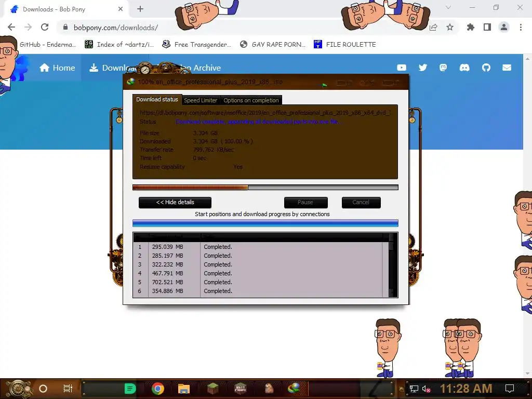Image resolution: width=532 pixels, height=399 pixels.
Task: Open the Mastodon icon in site header
Action: 443,68
